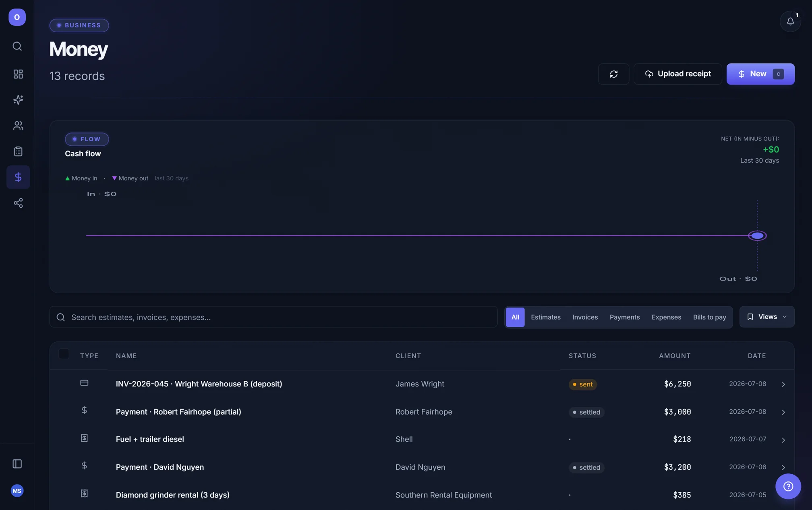Open the Views dropdown

(x=767, y=317)
